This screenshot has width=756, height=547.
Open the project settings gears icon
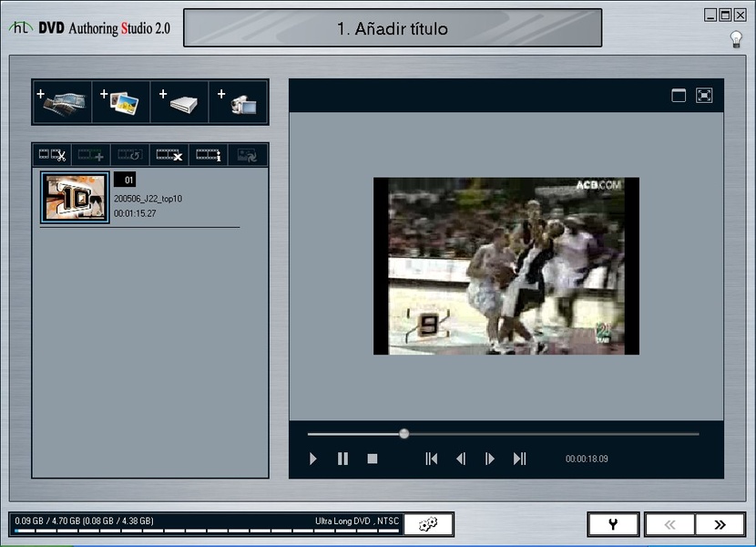pyautogui.click(x=428, y=524)
